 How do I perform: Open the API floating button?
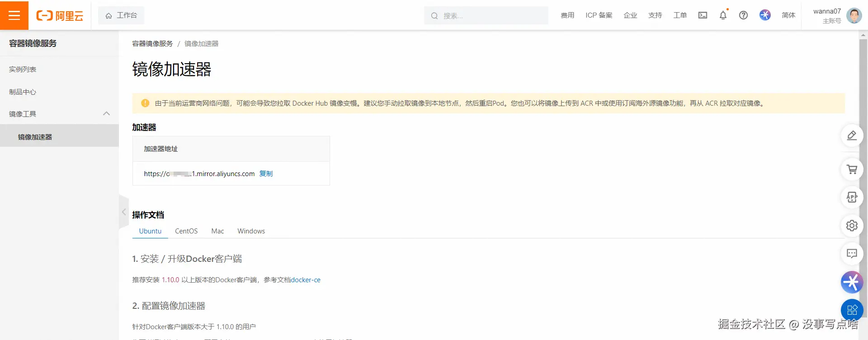click(x=852, y=197)
